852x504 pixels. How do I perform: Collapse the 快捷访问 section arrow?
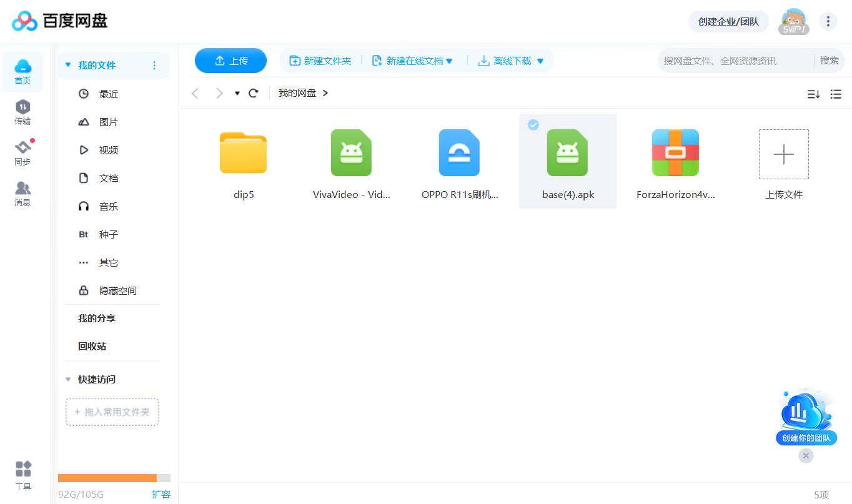pos(68,380)
